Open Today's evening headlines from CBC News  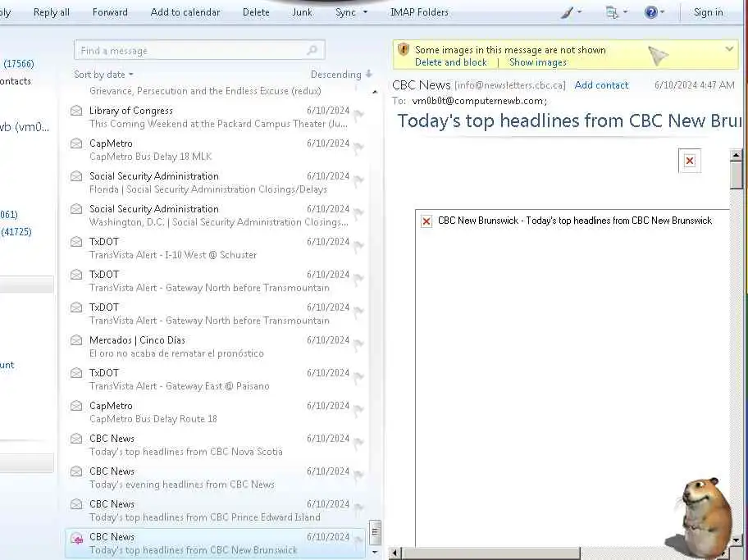click(x=215, y=478)
